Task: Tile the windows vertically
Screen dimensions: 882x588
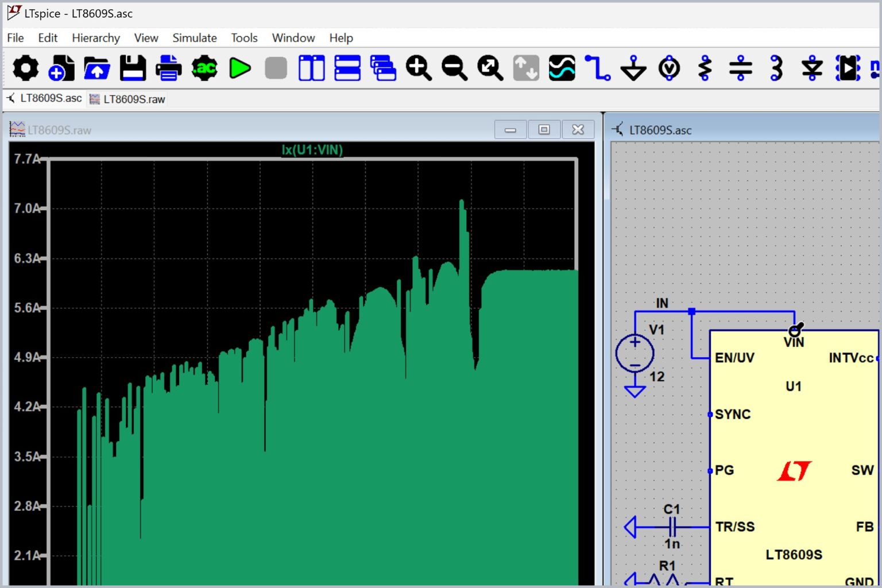Action: point(311,68)
